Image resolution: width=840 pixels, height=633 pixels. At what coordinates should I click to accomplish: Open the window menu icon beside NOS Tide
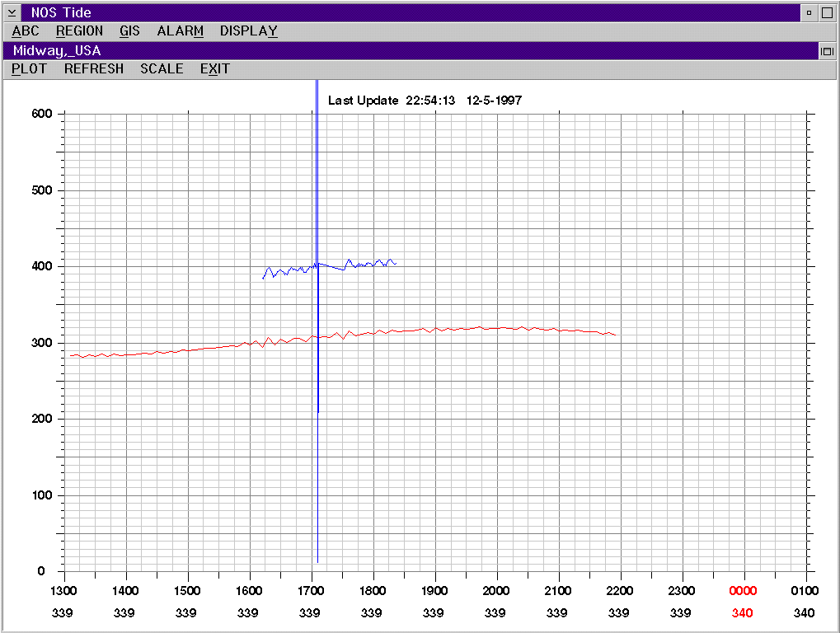pos(12,12)
